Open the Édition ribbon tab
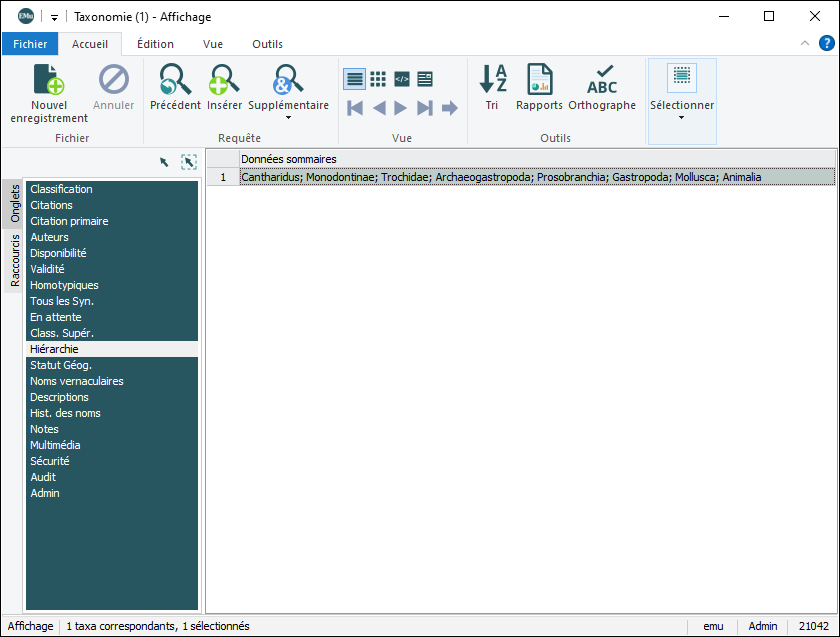 [155, 44]
